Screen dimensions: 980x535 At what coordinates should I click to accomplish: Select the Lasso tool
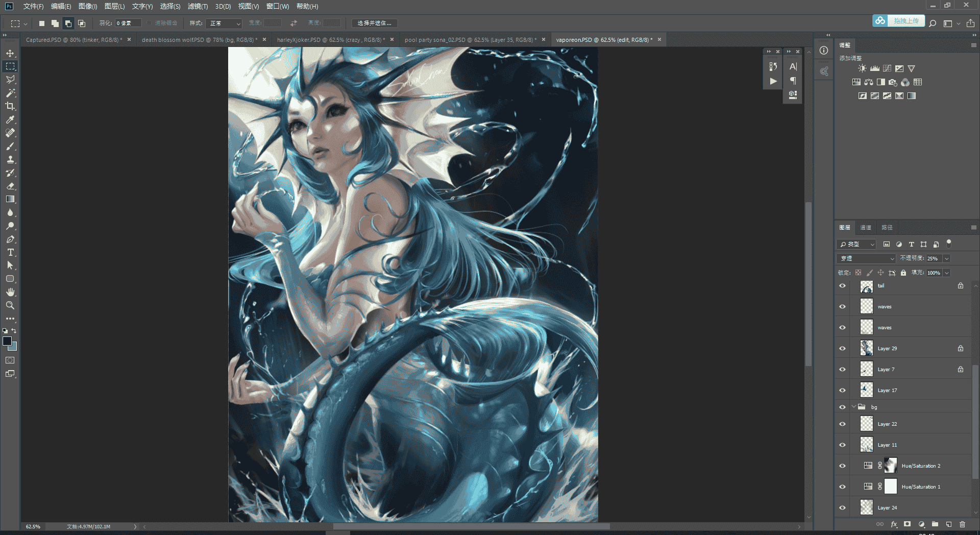coord(10,80)
